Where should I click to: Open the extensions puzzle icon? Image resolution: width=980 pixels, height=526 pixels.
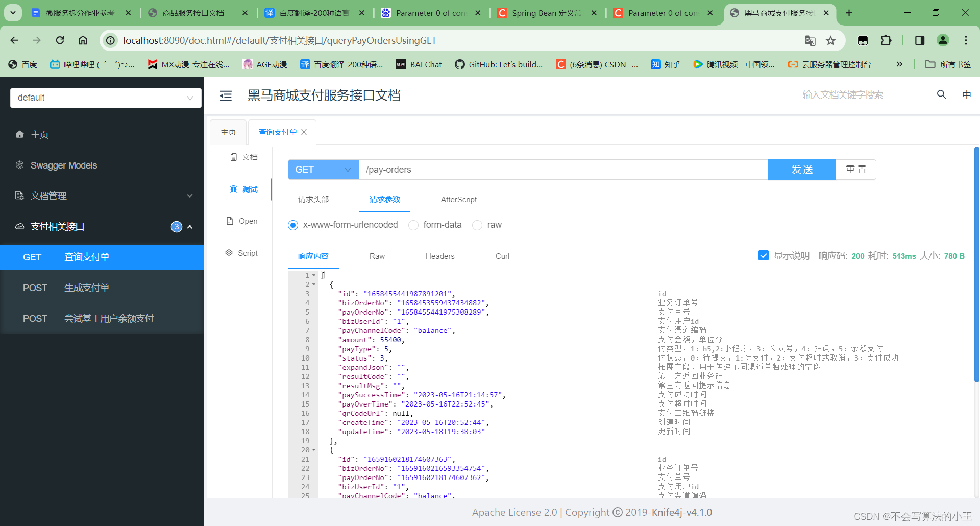(886, 40)
